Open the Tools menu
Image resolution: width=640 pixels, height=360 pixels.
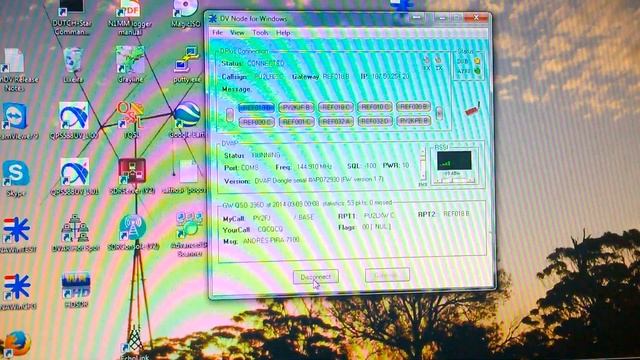260,33
